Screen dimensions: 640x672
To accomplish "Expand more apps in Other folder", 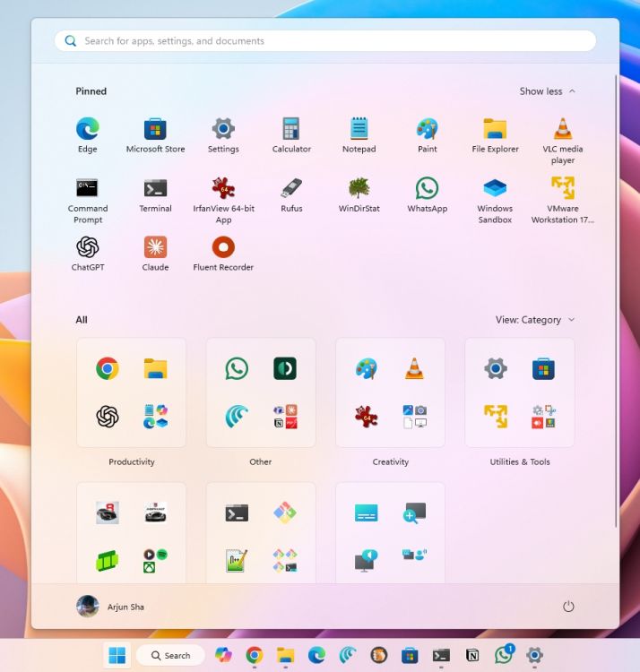I will 286,416.
